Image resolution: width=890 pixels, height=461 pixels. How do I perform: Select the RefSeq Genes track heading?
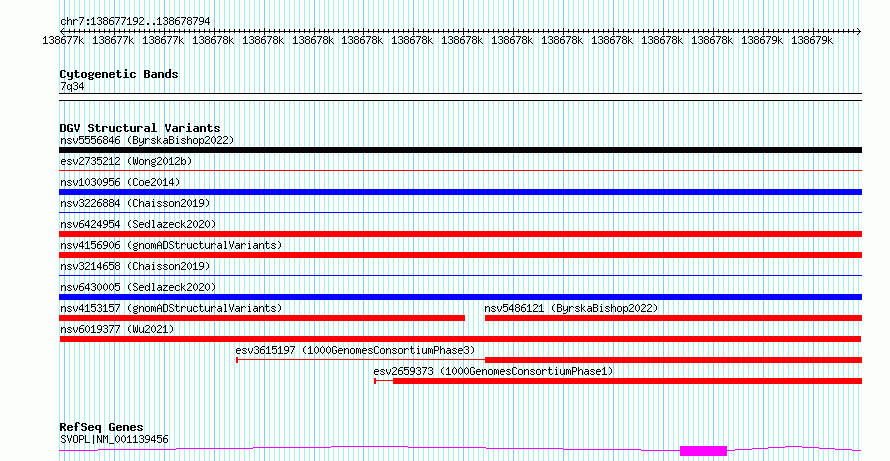click(x=102, y=427)
